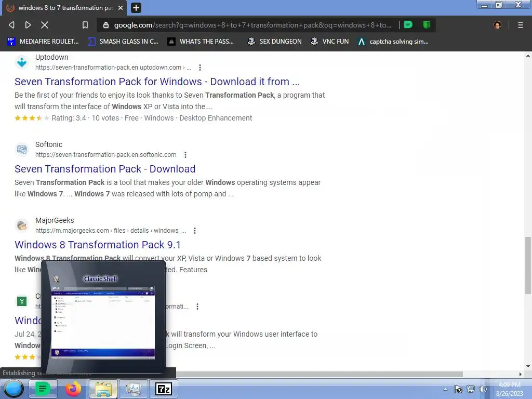The image size is (532, 399).
Task: Open Seven Transformation Pack - Download link
Action: [105, 169]
